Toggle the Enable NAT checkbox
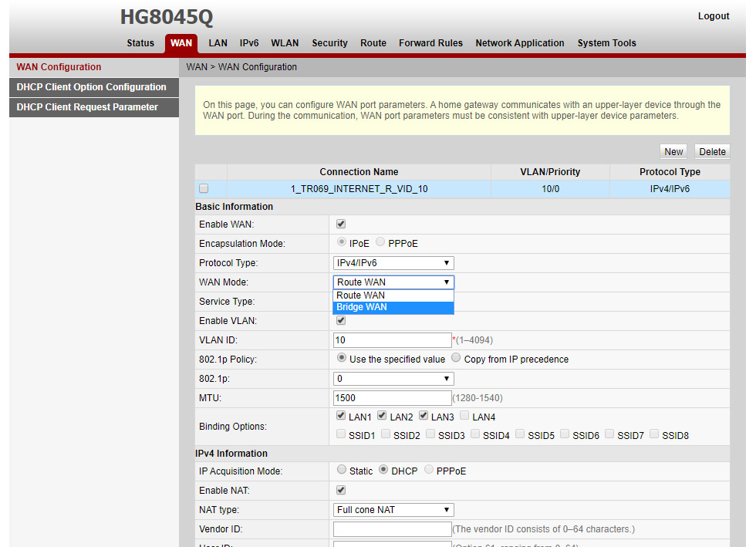The width and height of the screenshot is (756, 547). [x=341, y=490]
